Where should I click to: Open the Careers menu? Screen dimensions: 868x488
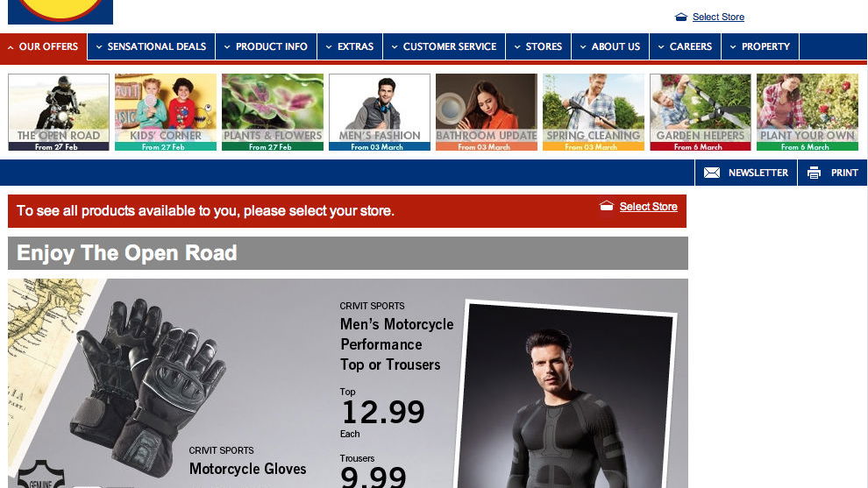(686, 46)
